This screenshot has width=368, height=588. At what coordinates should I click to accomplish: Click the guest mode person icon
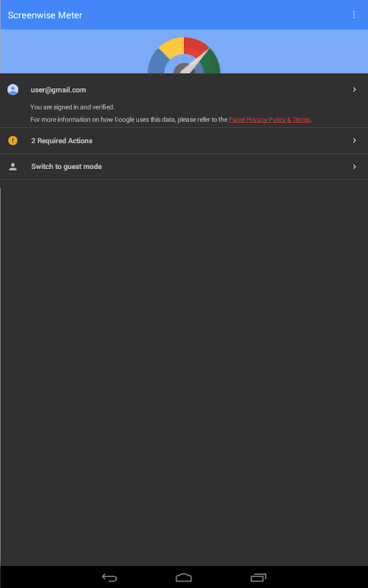tap(13, 167)
